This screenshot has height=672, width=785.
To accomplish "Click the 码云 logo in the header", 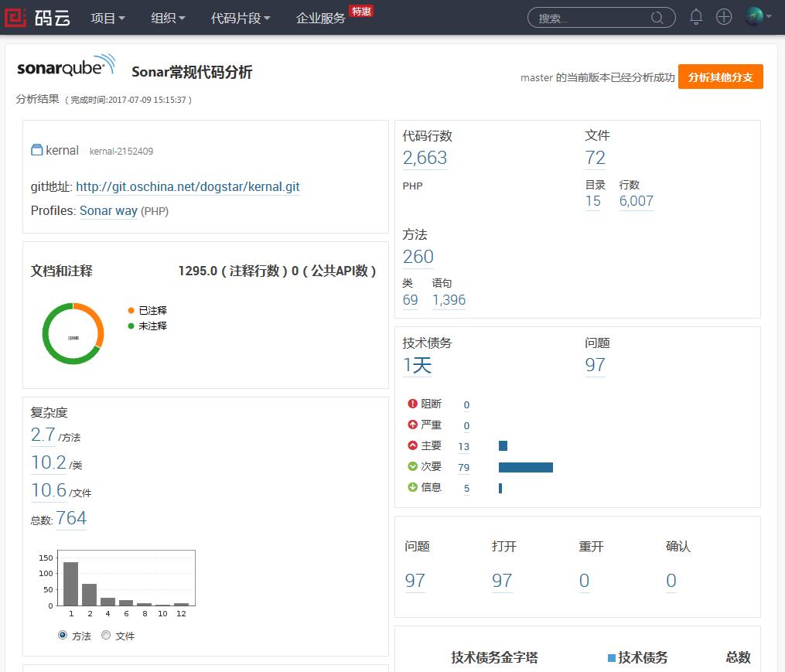I will pyautogui.click(x=38, y=17).
